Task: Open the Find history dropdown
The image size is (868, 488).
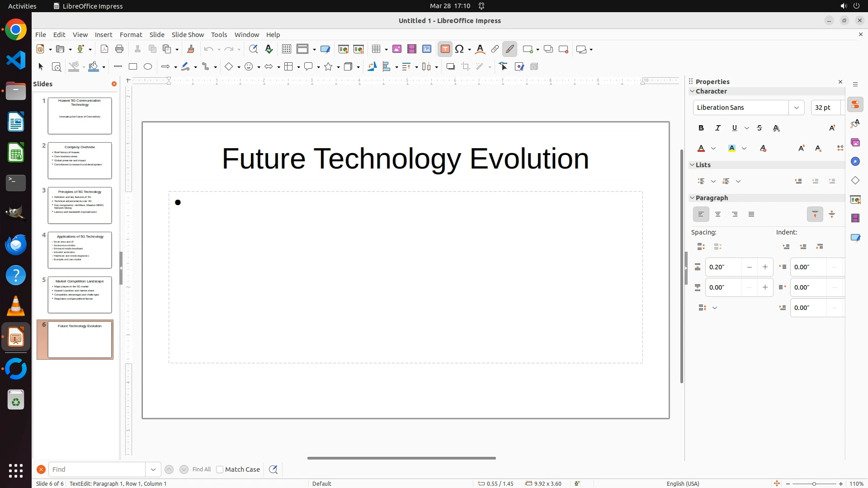Action: 153,469
